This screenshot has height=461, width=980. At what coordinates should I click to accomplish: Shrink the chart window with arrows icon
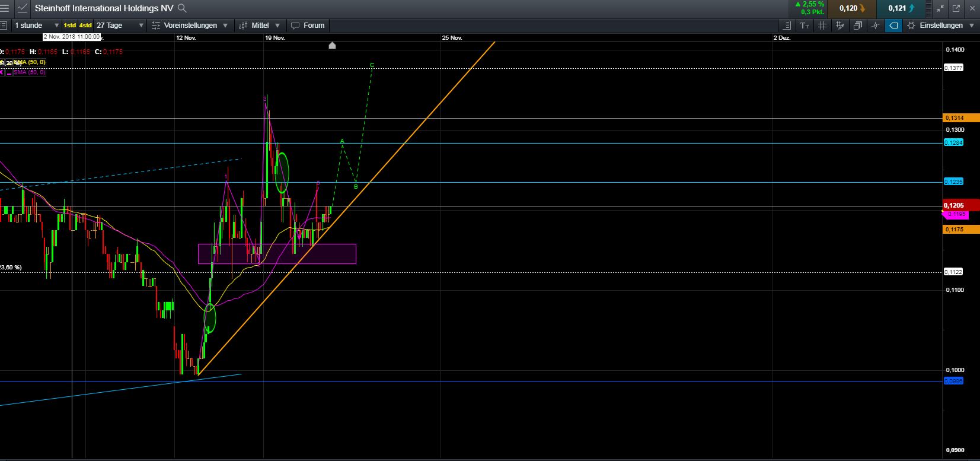940,8
